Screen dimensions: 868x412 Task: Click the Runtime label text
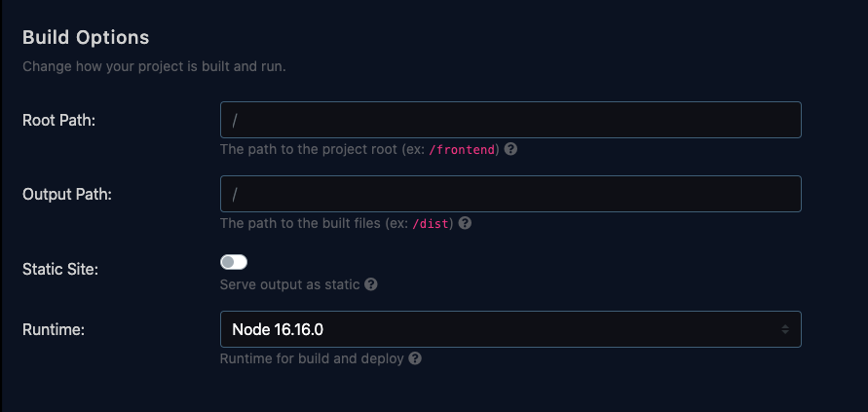click(x=54, y=329)
